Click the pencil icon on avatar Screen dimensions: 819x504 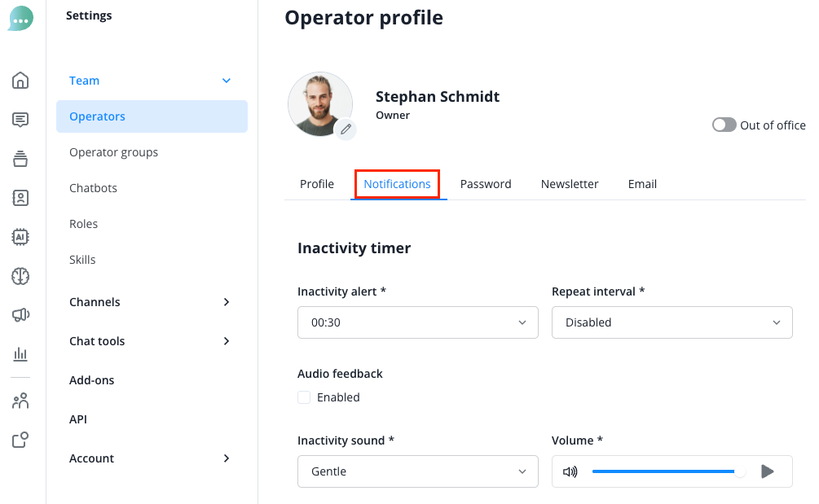346,129
